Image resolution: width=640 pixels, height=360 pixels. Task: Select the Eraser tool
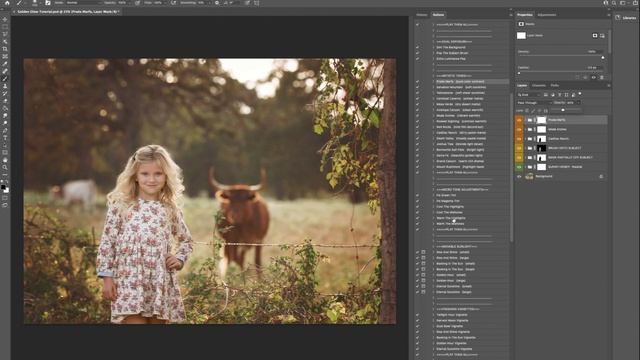click(x=5, y=101)
